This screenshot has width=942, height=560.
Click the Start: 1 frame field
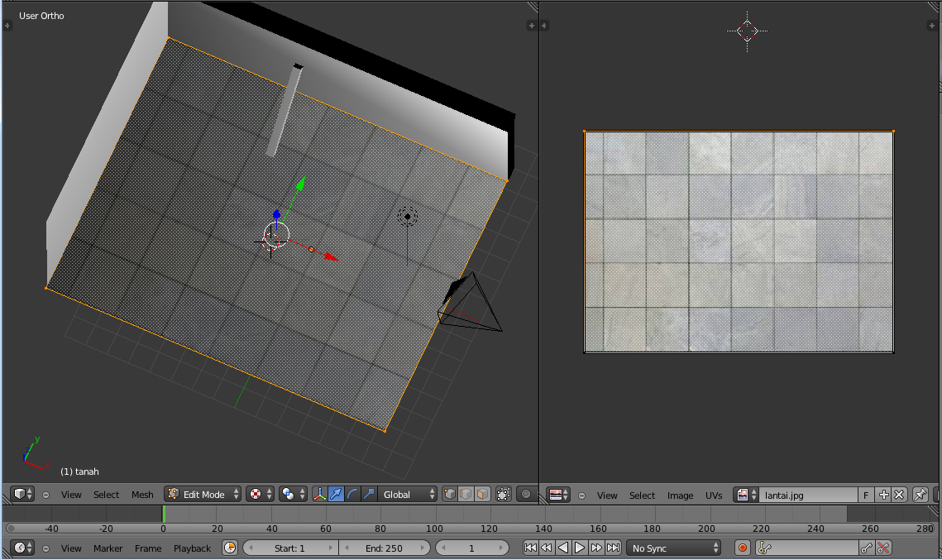point(289,548)
